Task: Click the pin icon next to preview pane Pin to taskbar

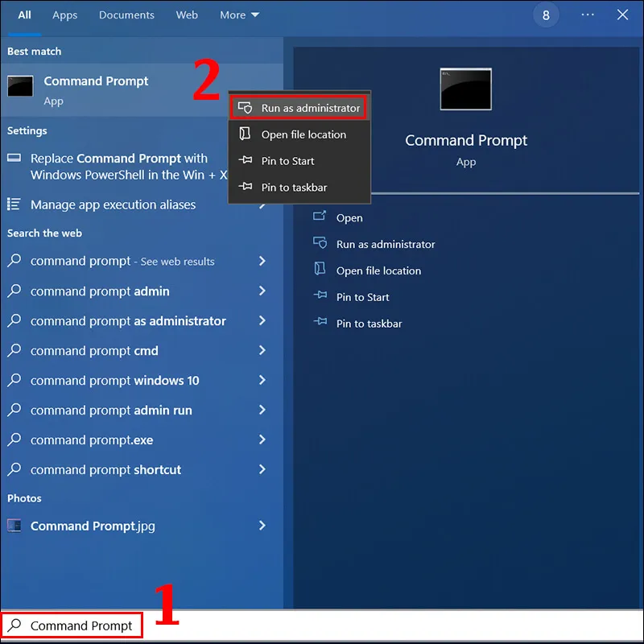Action: pyautogui.click(x=320, y=321)
